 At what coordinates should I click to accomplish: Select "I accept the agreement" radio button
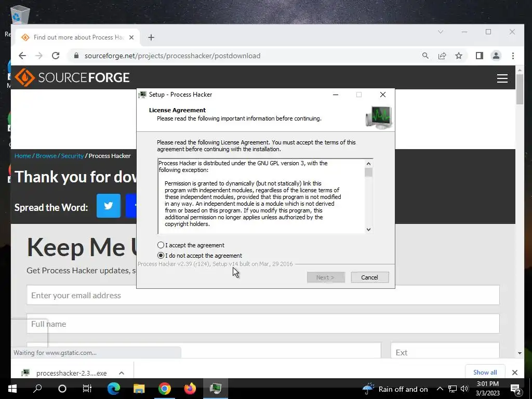click(161, 245)
